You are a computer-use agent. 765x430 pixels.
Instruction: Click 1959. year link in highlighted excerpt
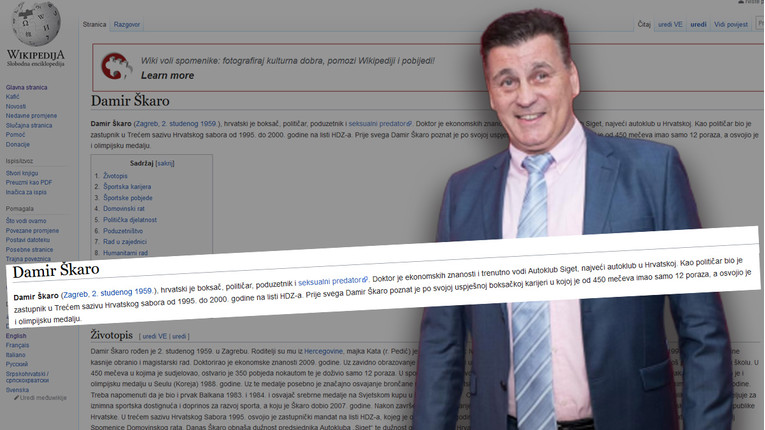tap(144, 292)
